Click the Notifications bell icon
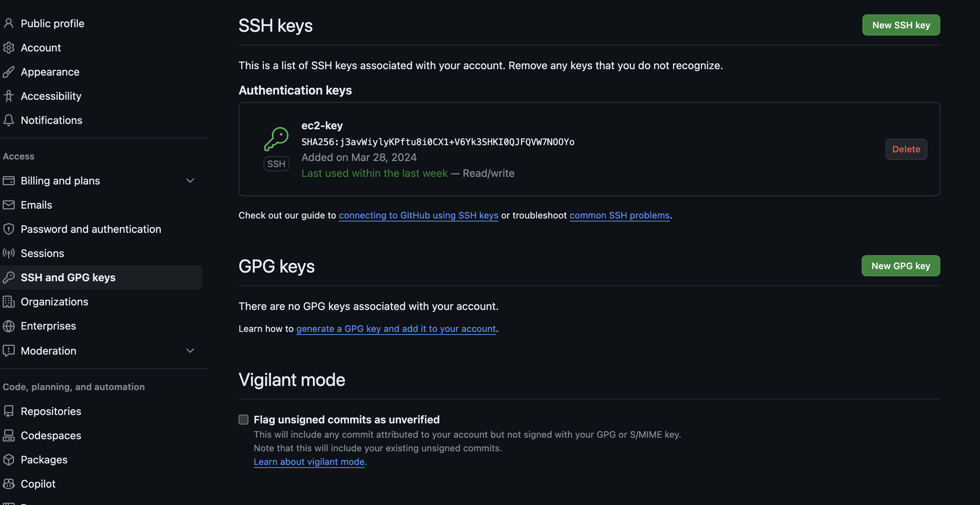Image resolution: width=980 pixels, height=505 pixels. coord(9,120)
